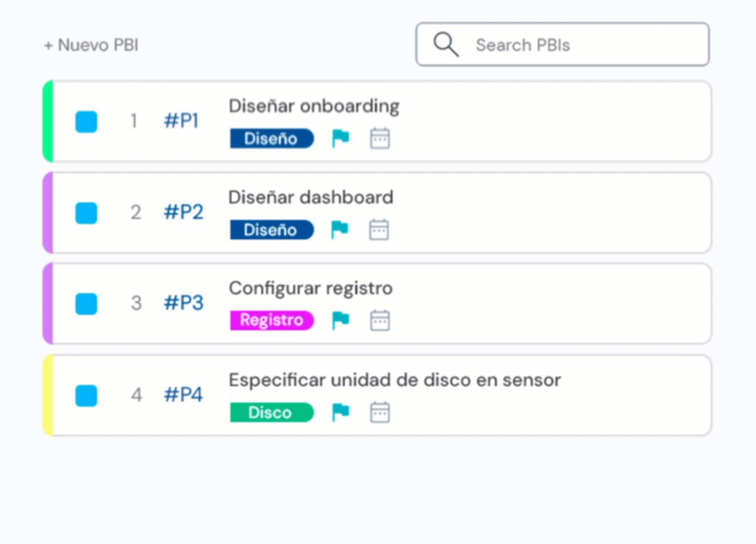Open the calendar icon for the Disco PBI
The width and height of the screenshot is (756, 544).
click(x=380, y=412)
